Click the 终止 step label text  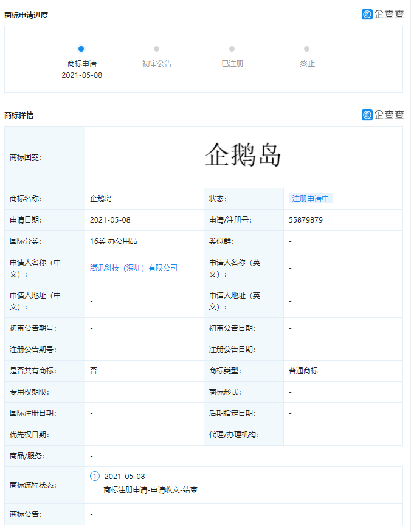pos(307,64)
